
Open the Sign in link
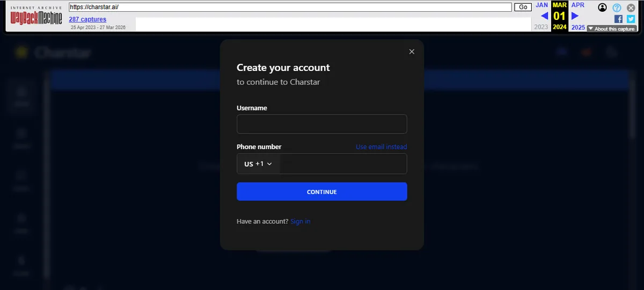coord(300,221)
